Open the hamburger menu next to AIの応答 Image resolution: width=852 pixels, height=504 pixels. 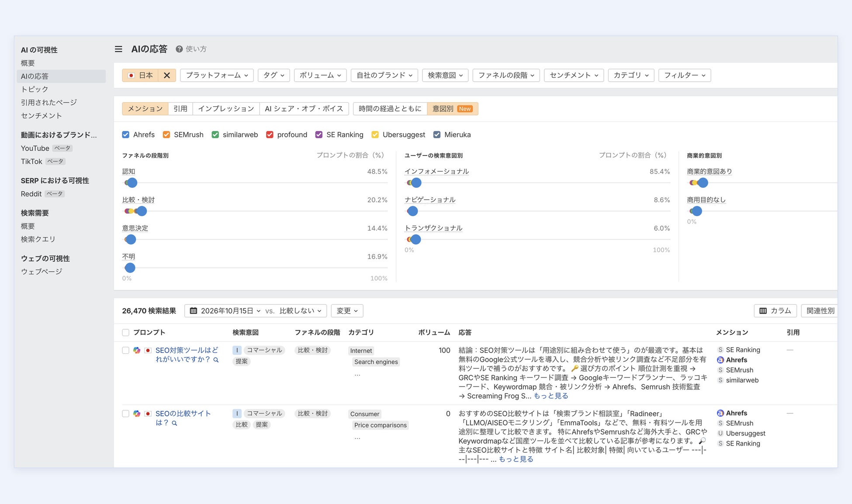pos(118,49)
